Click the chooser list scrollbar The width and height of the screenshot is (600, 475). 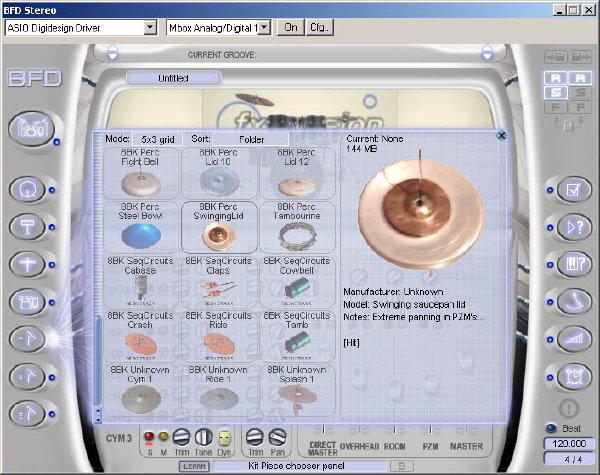[98, 279]
